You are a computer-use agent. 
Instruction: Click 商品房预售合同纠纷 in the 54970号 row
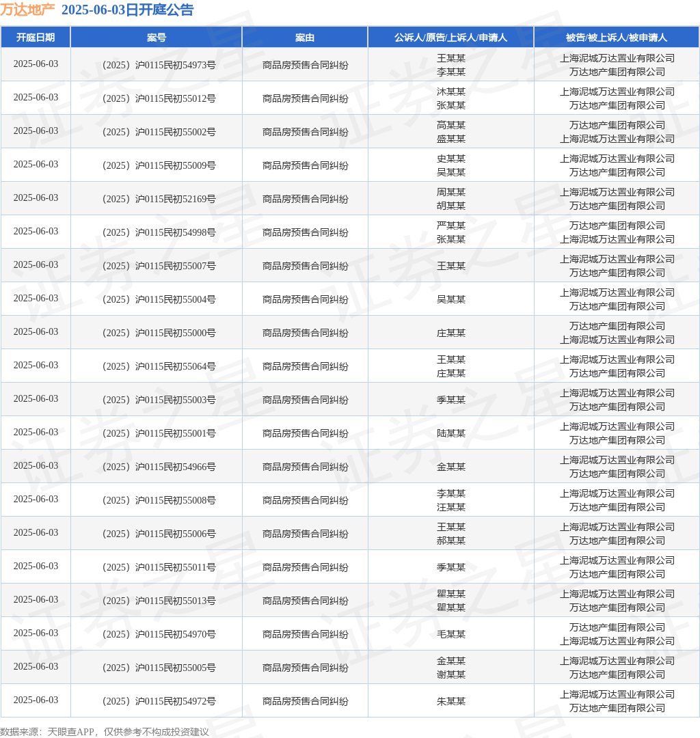[305, 634]
